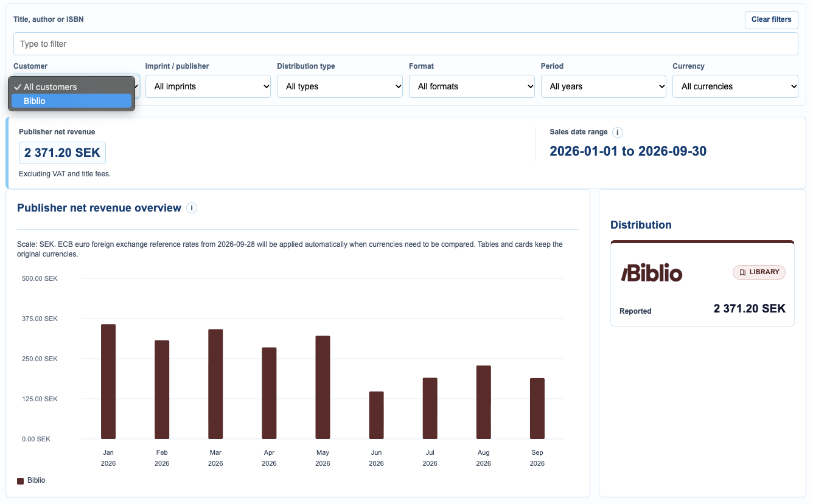The image size is (813, 504).
Task: Click the Jun 2026 axis label
Action: [x=376, y=458]
